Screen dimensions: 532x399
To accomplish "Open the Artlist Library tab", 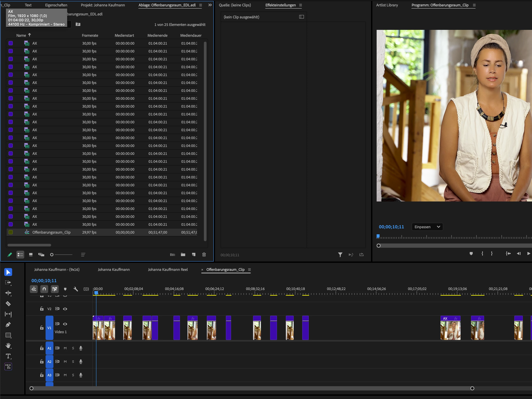I will [x=387, y=5].
